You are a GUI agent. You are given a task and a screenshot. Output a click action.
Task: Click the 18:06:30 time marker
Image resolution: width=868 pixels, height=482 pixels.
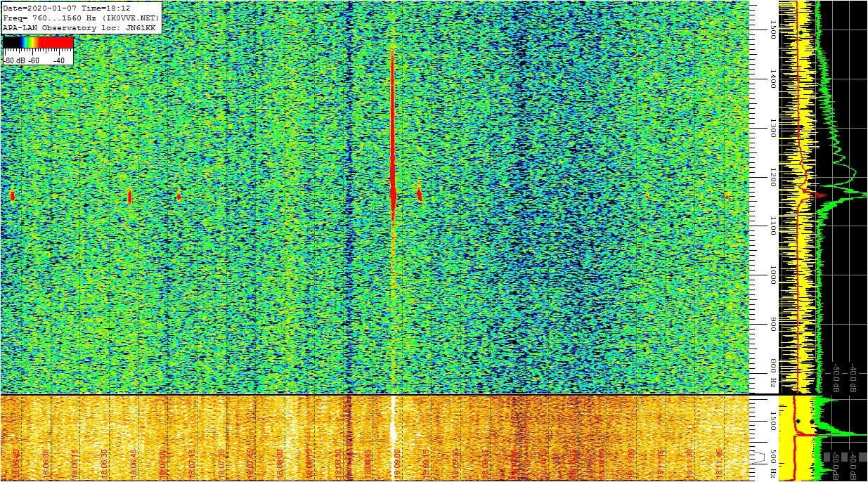[x=104, y=463]
